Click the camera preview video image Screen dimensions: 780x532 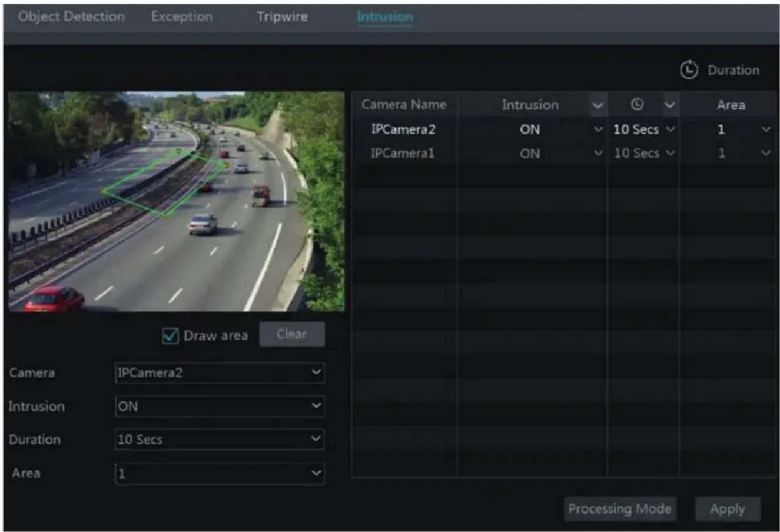(x=177, y=201)
